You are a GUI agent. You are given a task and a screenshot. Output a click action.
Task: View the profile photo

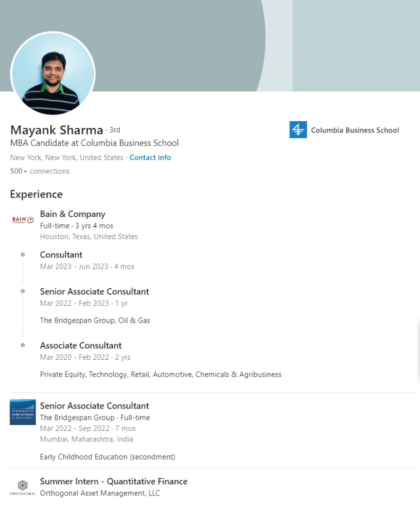[x=53, y=73]
